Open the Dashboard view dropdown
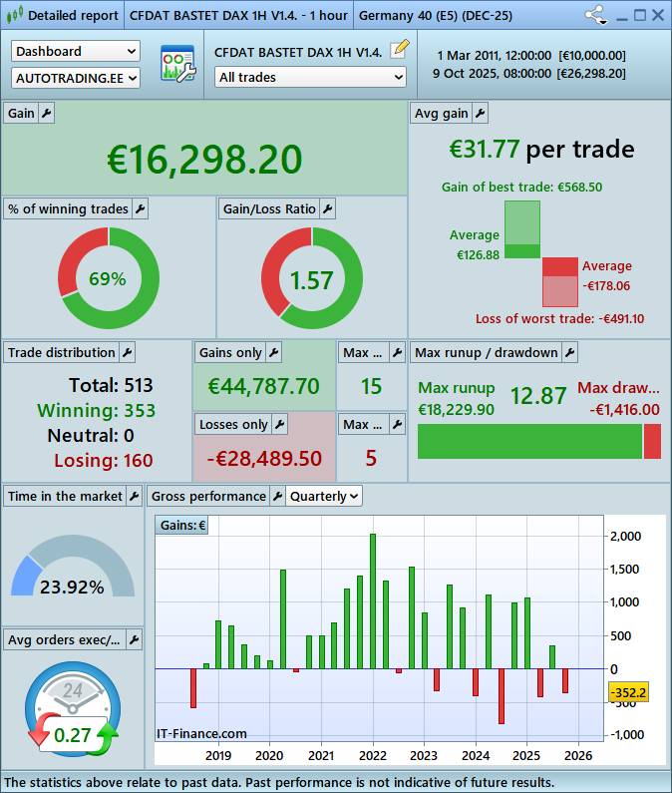Viewport: 672px width, 793px height. [76, 51]
